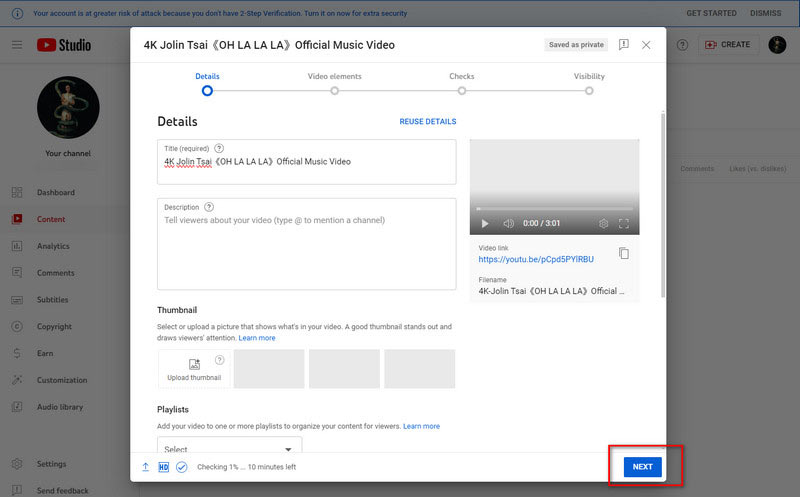800x497 pixels.
Task: Dismiss the 2-Step Verification banner
Action: click(765, 13)
